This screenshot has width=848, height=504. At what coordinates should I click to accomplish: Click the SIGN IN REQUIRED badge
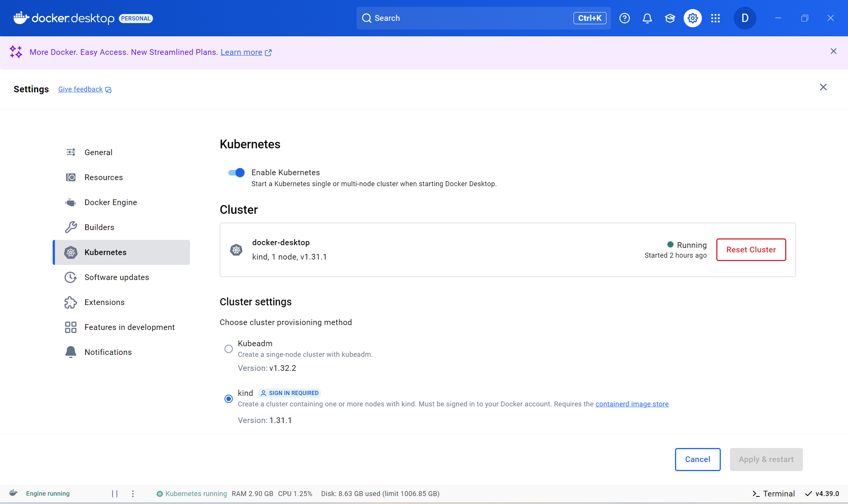pos(290,393)
